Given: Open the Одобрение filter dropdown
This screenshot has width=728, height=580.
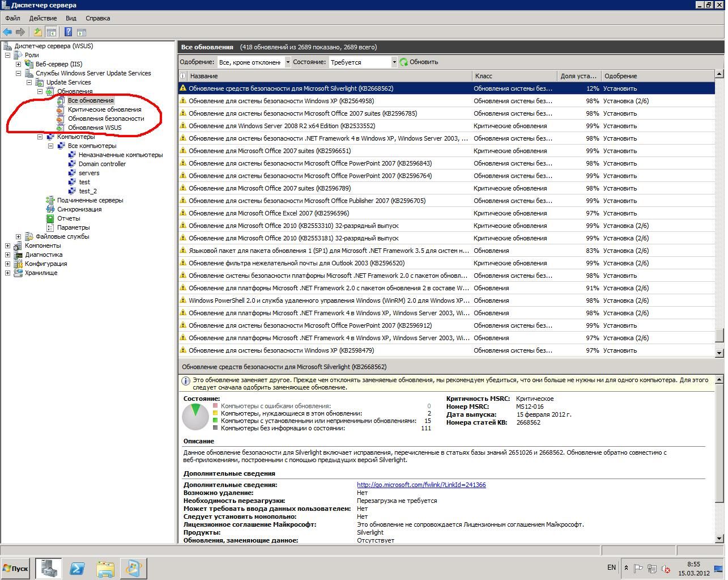Looking at the screenshot, I should [288, 62].
